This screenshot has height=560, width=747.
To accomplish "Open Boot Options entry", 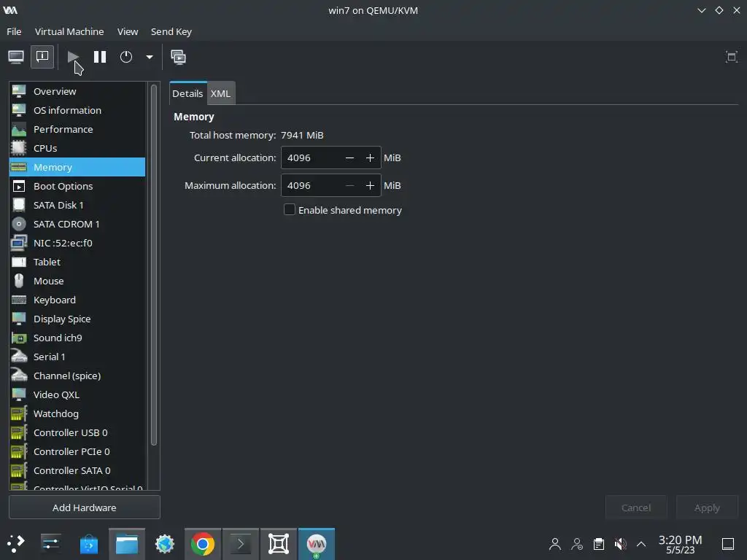I will [77, 186].
